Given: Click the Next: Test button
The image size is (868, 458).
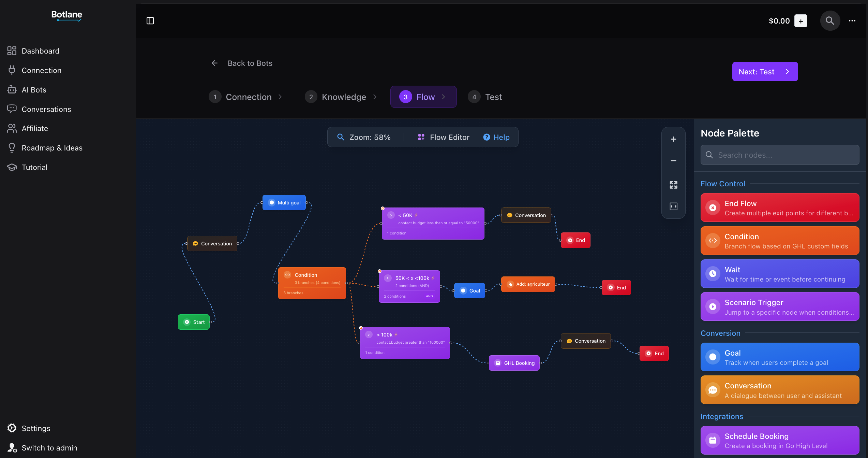Looking at the screenshot, I should pyautogui.click(x=765, y=72).
